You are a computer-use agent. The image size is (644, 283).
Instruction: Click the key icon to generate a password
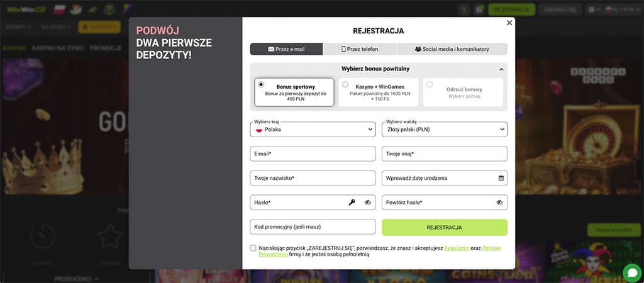[x=352, y=203]
